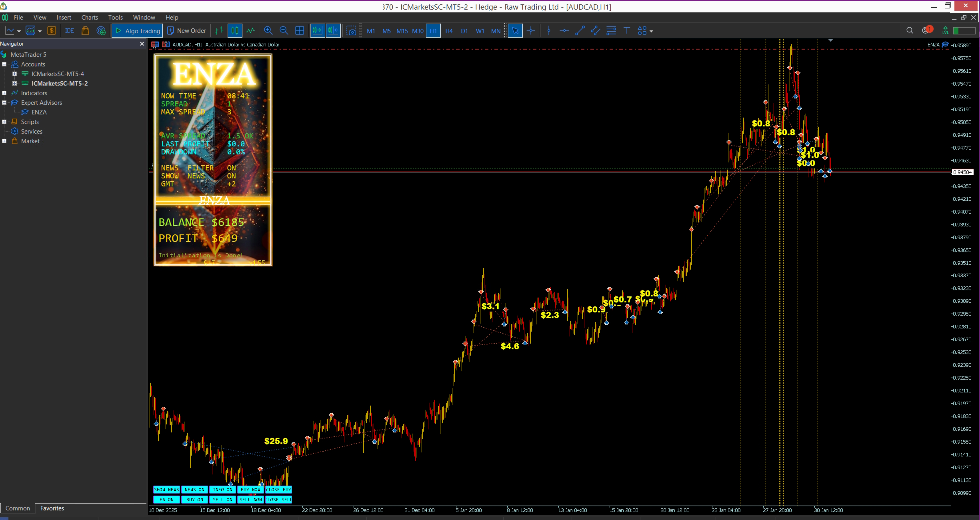This screenshot has height=520, width=980.
Task: Draw a trendline with the trendline tool
Action: pyautogui.click(x=580, y=31)
